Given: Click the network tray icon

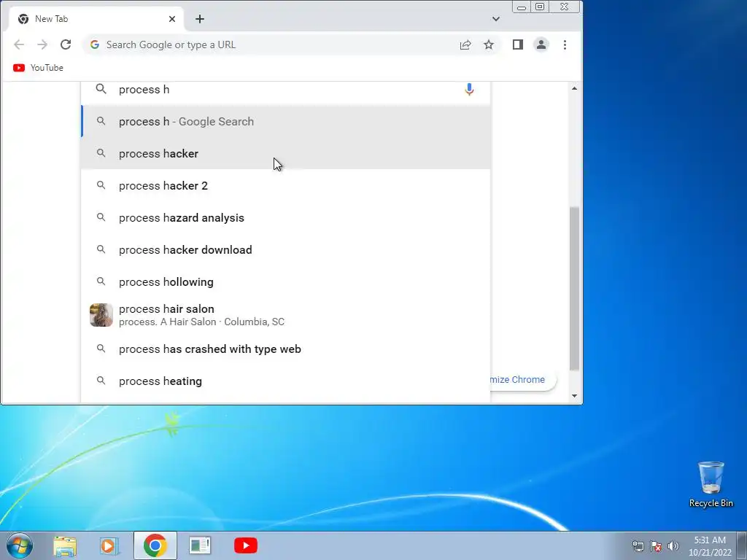Looking at the screenshot, I should (x=638, y=546).
